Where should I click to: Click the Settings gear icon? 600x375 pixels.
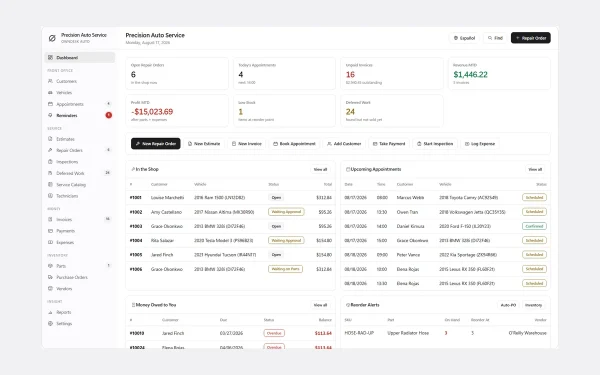[50, 323]
